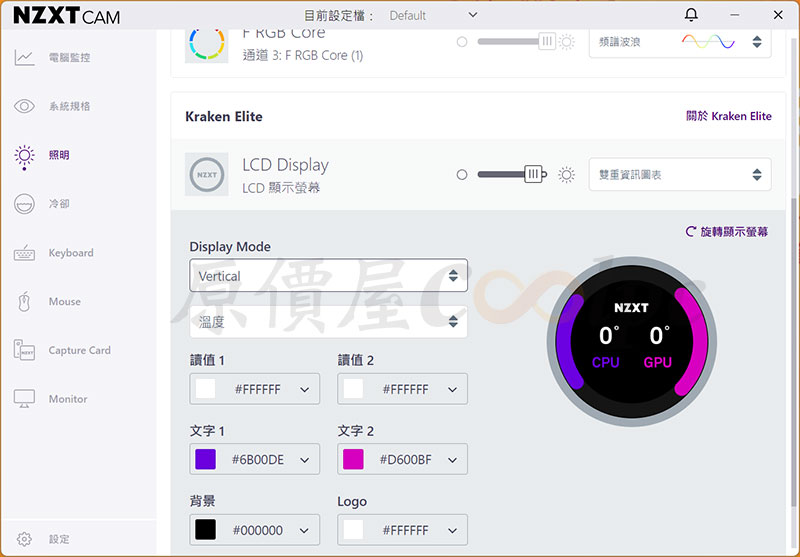
Task: Click LCD Display maximum brightness sun icon
Action: [566, 175]
